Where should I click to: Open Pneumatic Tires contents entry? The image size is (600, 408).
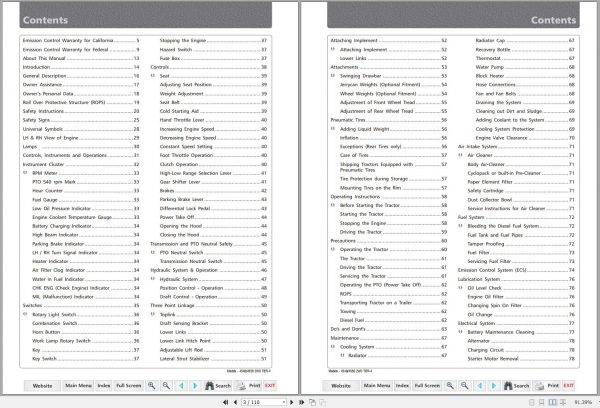(x=389, y=120)
